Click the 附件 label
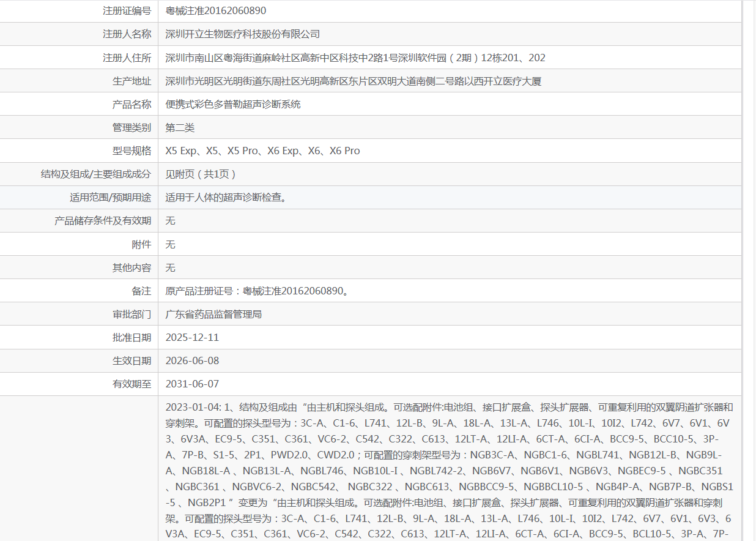The image size is (756, 541). tap(141, 244)
